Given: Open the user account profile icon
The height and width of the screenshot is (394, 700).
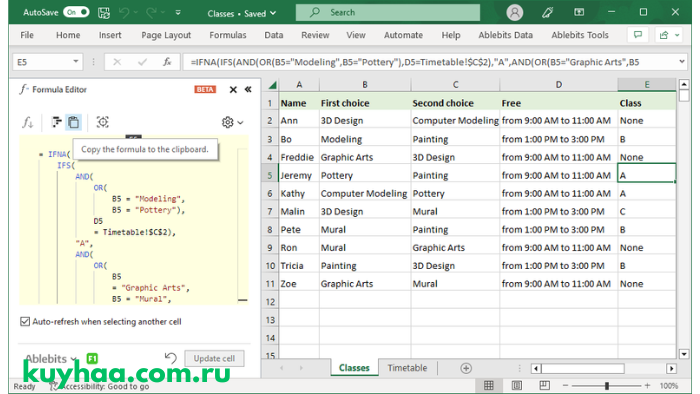Looking at the screenshot, I should (514, 12).
